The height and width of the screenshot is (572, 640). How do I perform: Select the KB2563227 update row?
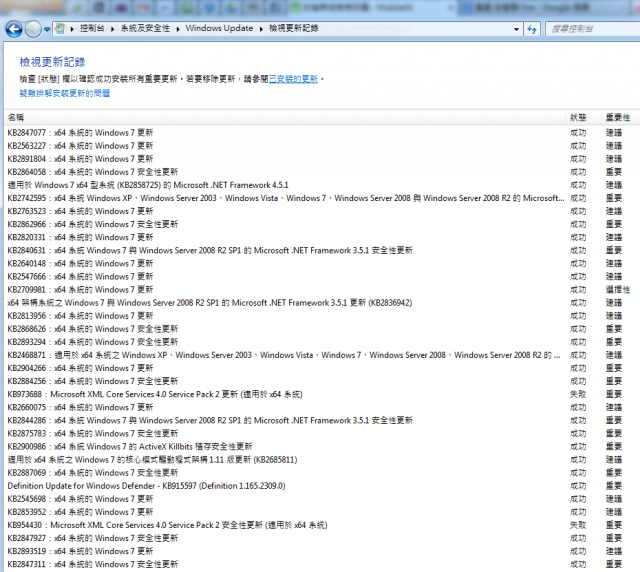[320, 146]
